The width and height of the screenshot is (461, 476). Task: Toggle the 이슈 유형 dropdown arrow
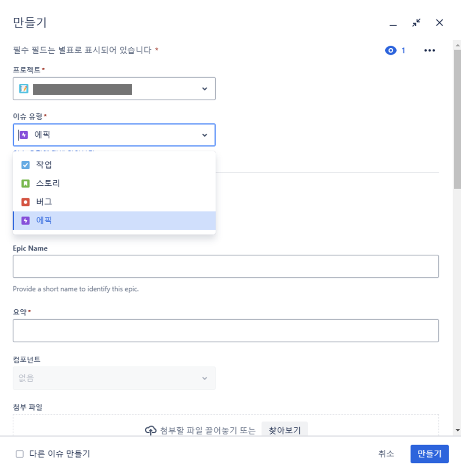(204, 135)
